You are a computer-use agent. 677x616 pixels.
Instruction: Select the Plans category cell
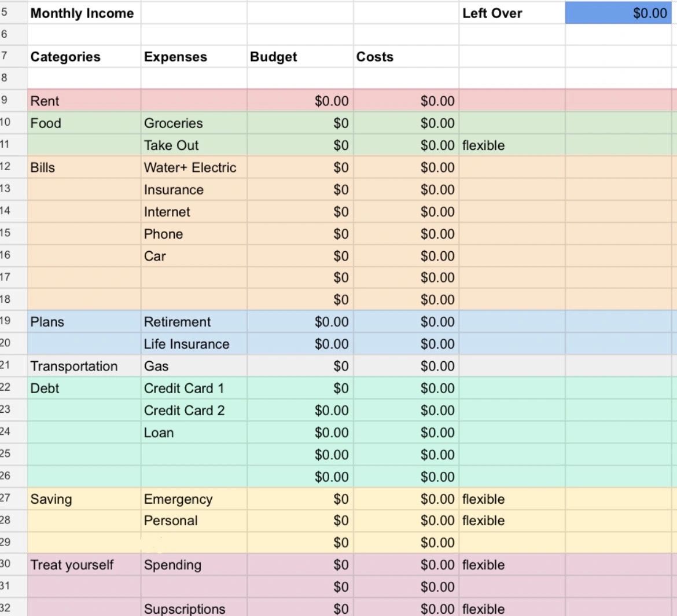coord(84,321)
